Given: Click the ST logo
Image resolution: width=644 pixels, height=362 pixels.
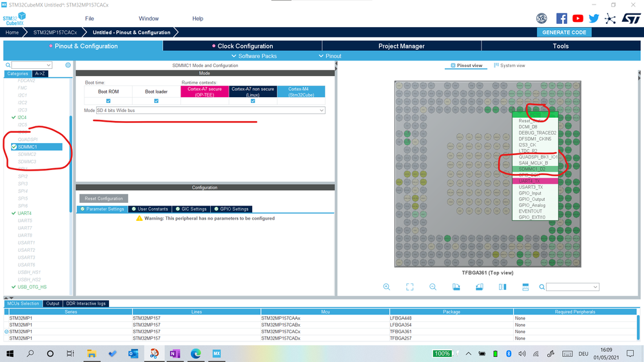Looking at the screenshot, I should 631,19.
